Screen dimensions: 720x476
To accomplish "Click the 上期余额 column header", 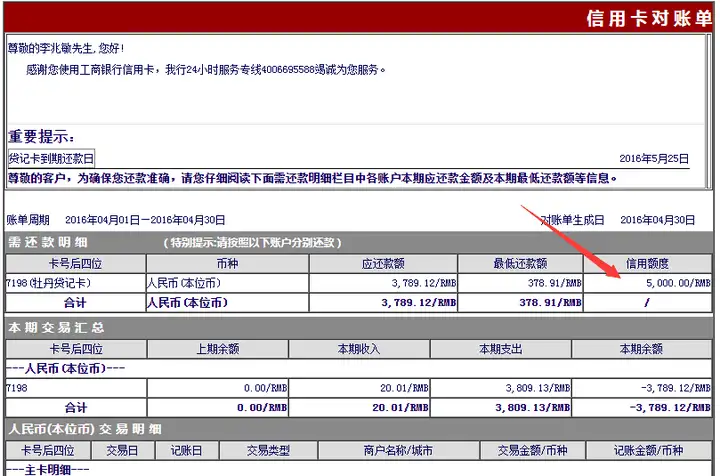I will point(218,349).
